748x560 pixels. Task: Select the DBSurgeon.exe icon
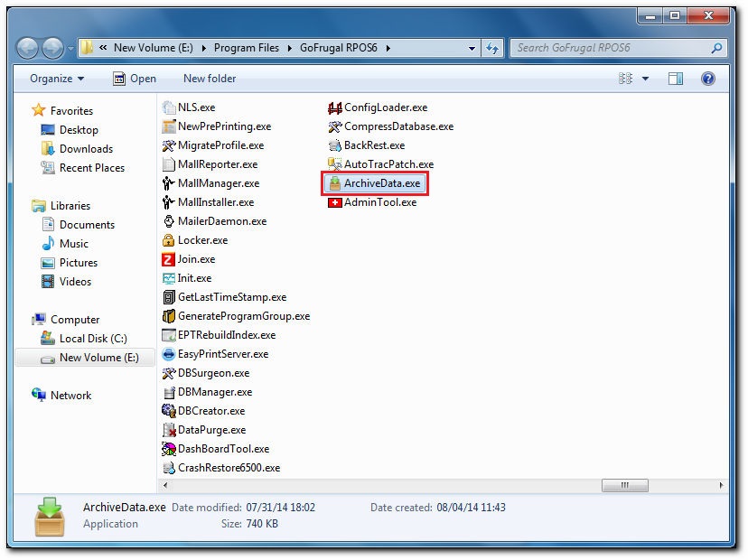tap(169, 373)
